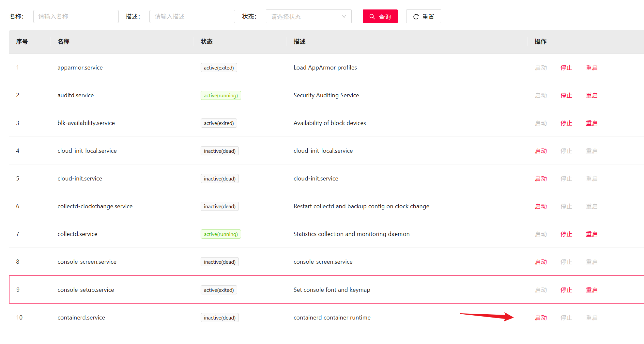The width and height of the screenshot is (644, 344).
Task: Click 停止 for blk-availability.service
Action: (566, 123)
